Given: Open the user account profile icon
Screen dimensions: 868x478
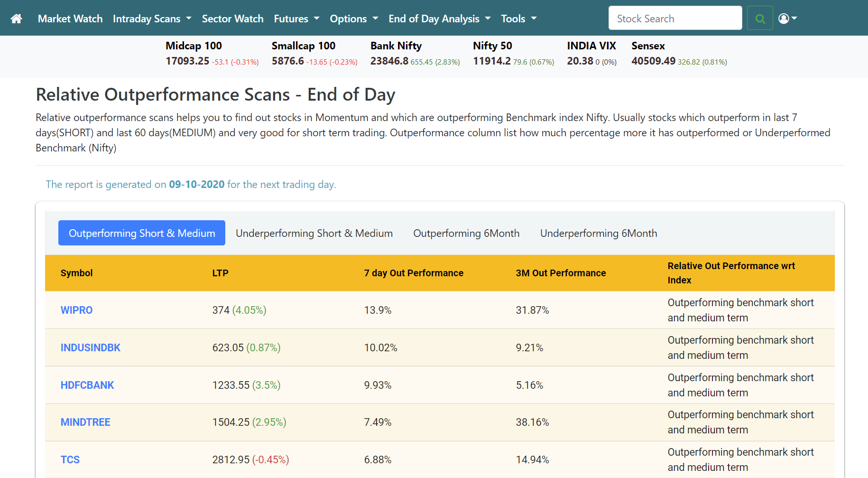Looking at the screenshot, I should 788,19.
